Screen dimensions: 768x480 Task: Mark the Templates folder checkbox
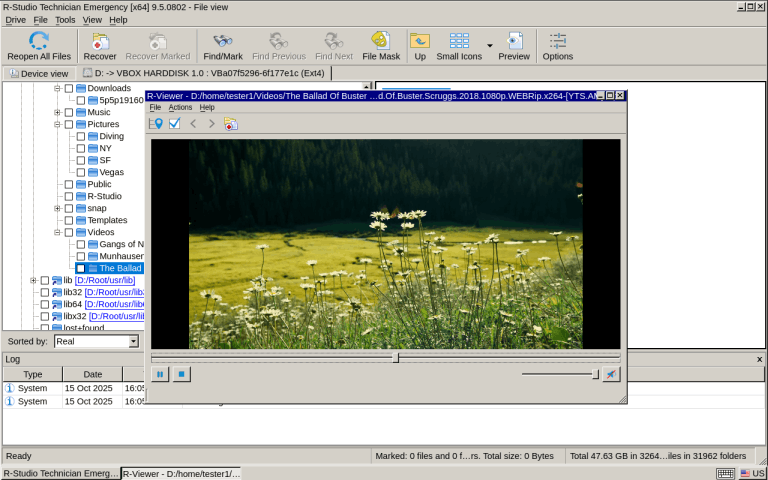click(69, 220)
